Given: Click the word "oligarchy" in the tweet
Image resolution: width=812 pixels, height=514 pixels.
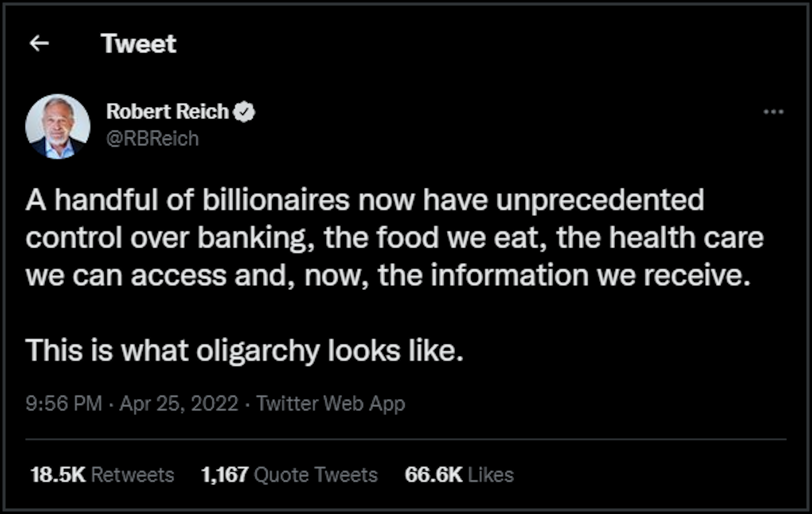Looking at the screenshot, I should 258,351.
